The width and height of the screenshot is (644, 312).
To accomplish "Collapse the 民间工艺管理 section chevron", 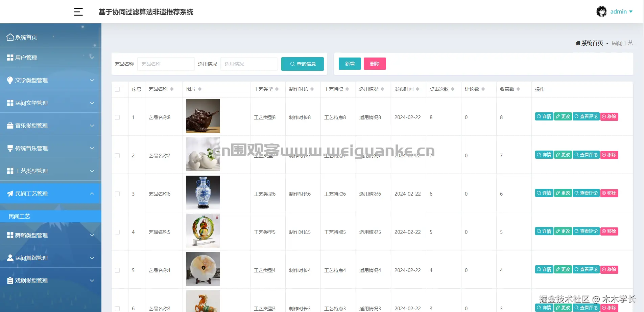I will [92, 193].
